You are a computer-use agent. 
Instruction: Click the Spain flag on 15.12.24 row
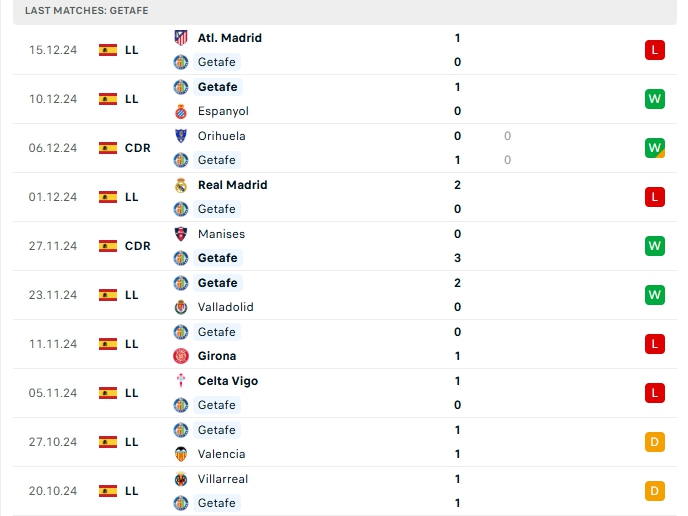[108, 50]
